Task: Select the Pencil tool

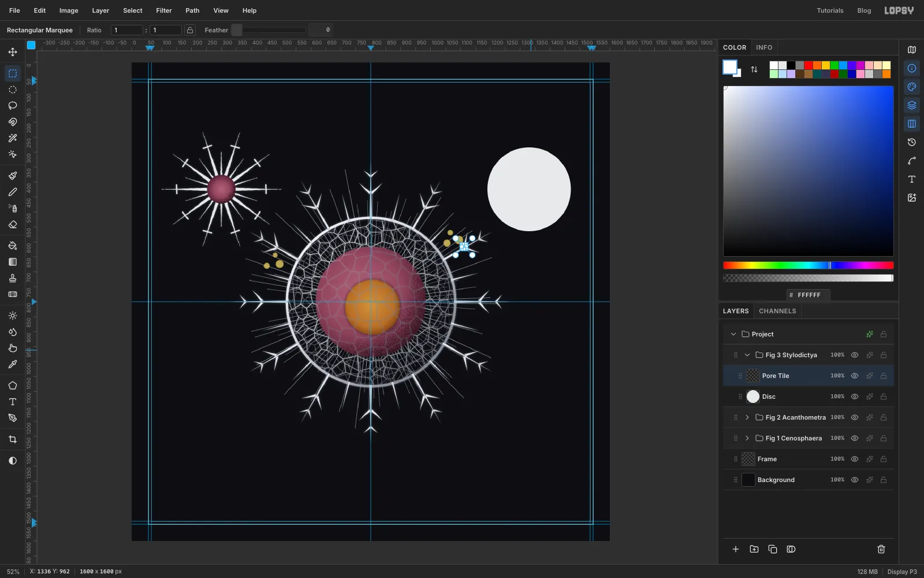Action: click(x=13, y=192)
